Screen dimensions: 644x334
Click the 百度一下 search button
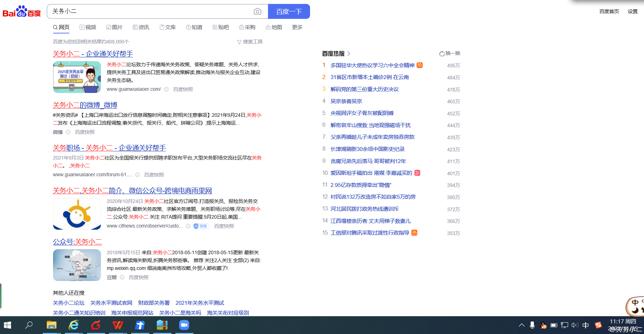289,11
